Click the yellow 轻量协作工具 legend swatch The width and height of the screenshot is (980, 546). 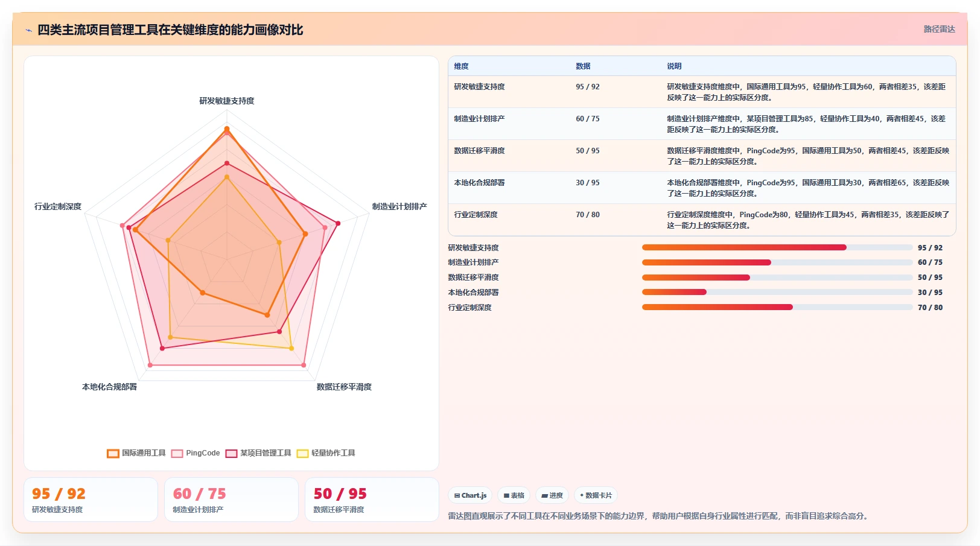coord(302,454)
